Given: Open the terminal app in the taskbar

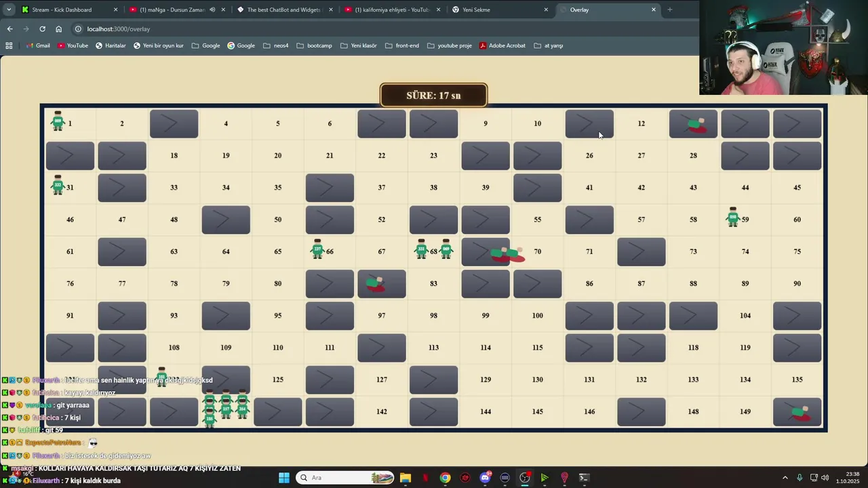Looking at the screenshot, I should tap(584, 478).
